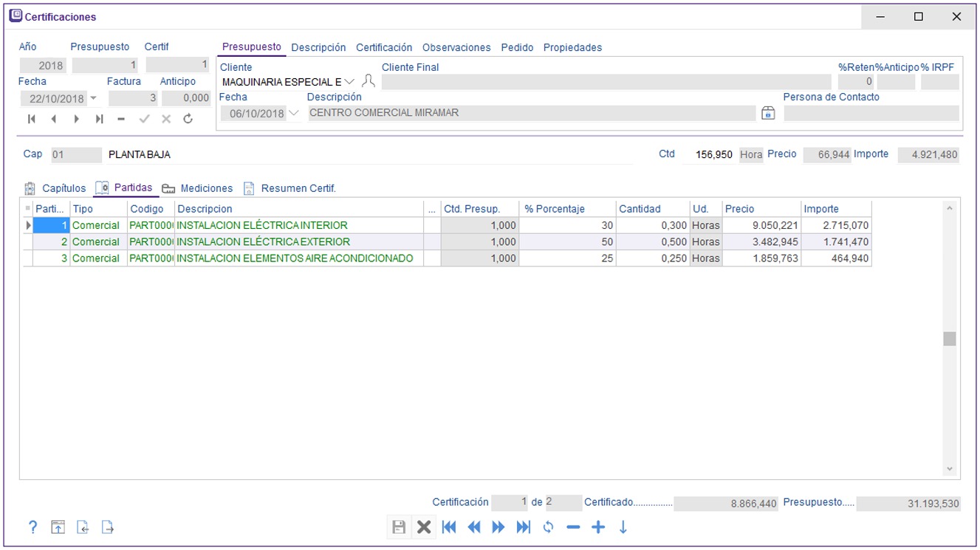Switch to the Certificación tab
The image size is (980, 550).
tap(384, 47)
